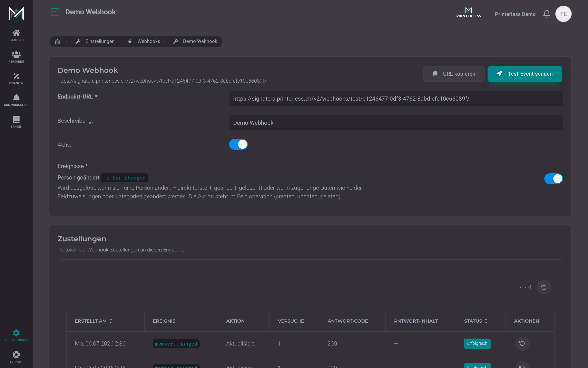Click the member.changed tag in the first table row

tap(176, 344)
